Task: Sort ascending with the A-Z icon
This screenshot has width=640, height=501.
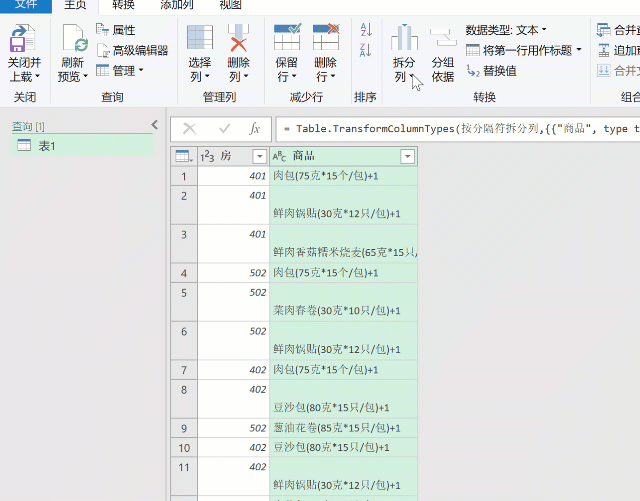Action: (x=365, y=31)
